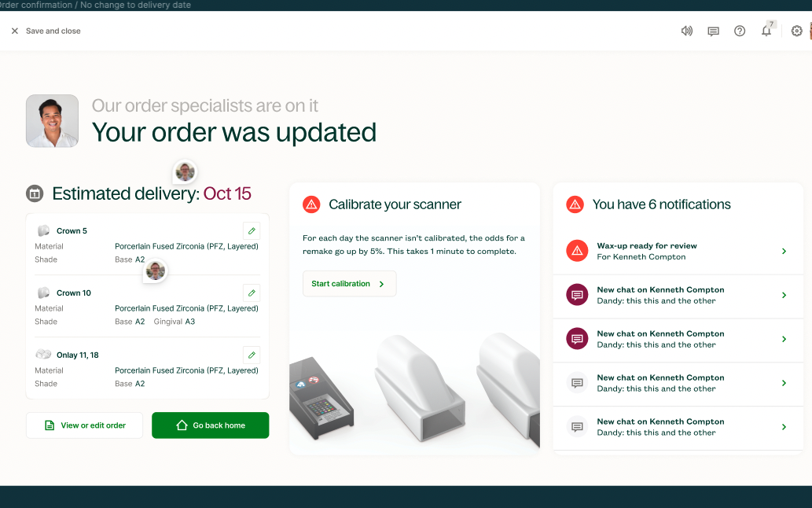The height and width of the screenshot is (508, 812).
Task: Click the speaker sound icon
Action: (x=687, y=31)
